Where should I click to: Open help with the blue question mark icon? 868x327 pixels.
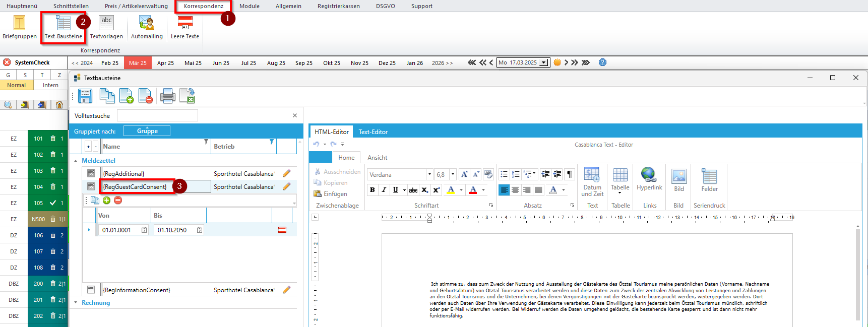click(x=602, y=62)
